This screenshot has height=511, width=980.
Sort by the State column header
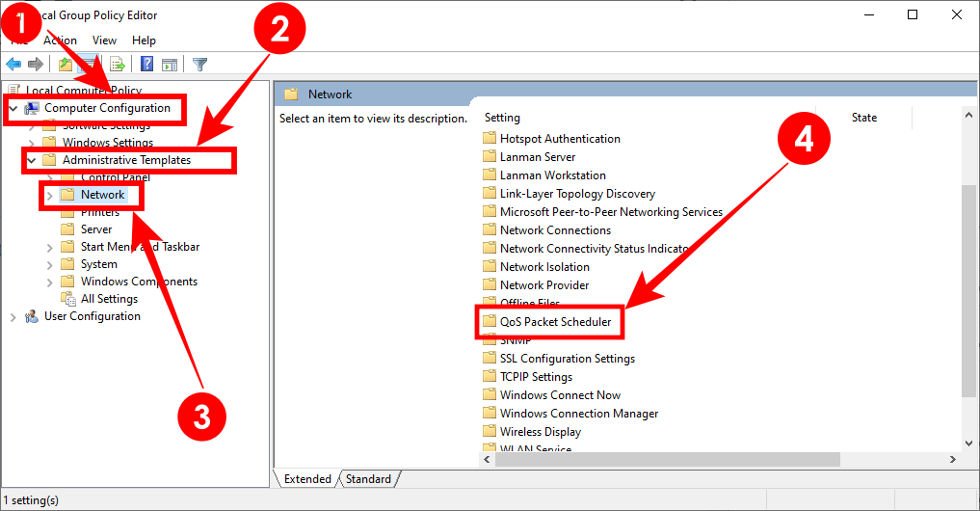(x=864, y=118)
